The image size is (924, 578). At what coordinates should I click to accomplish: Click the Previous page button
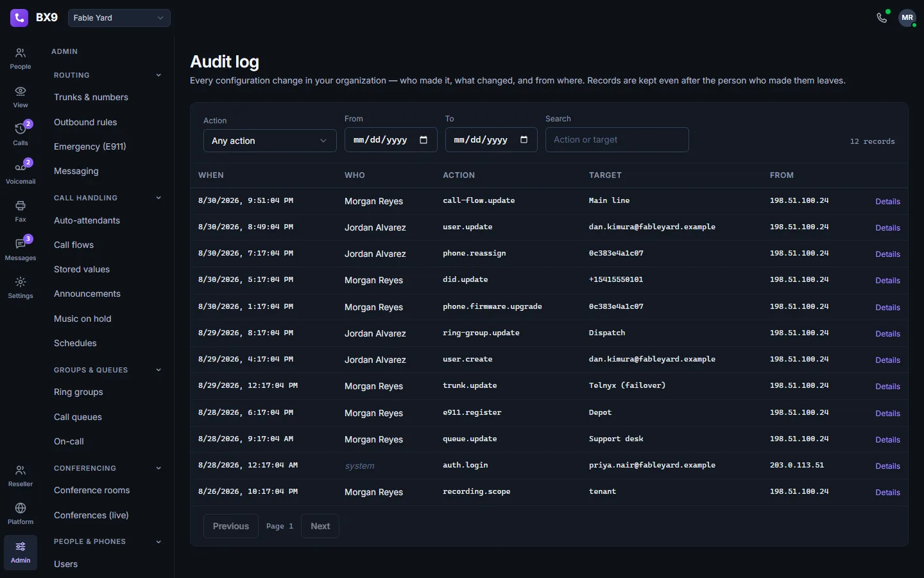click(231, 526)
